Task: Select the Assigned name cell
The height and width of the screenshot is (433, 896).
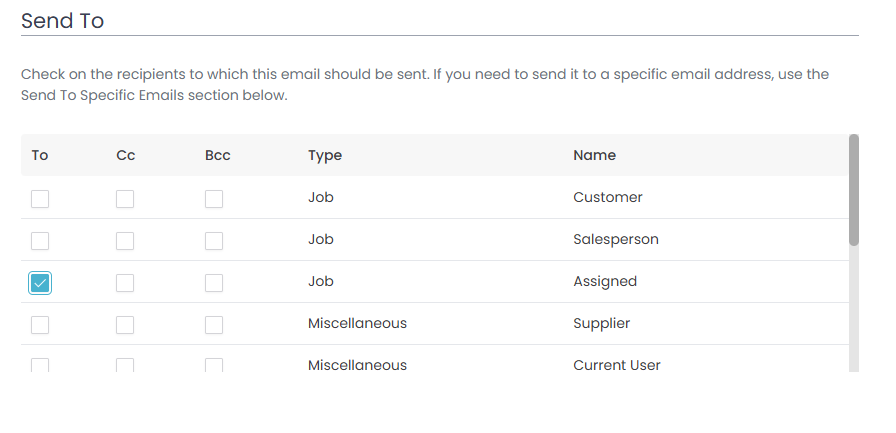Action: [605, 282]
